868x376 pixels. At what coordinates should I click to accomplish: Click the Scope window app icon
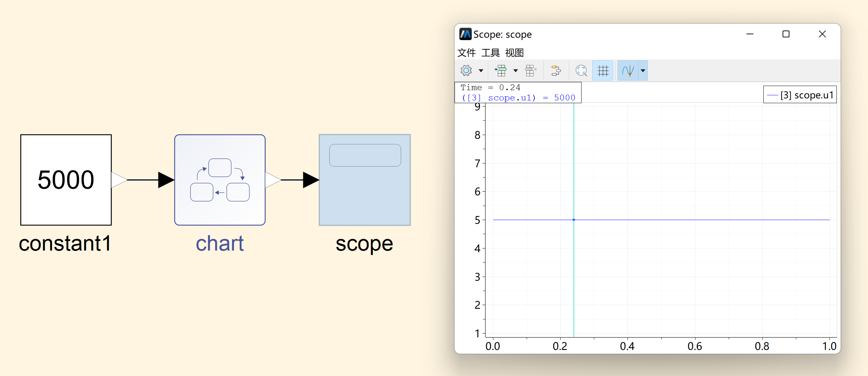(x=465, y=34)
